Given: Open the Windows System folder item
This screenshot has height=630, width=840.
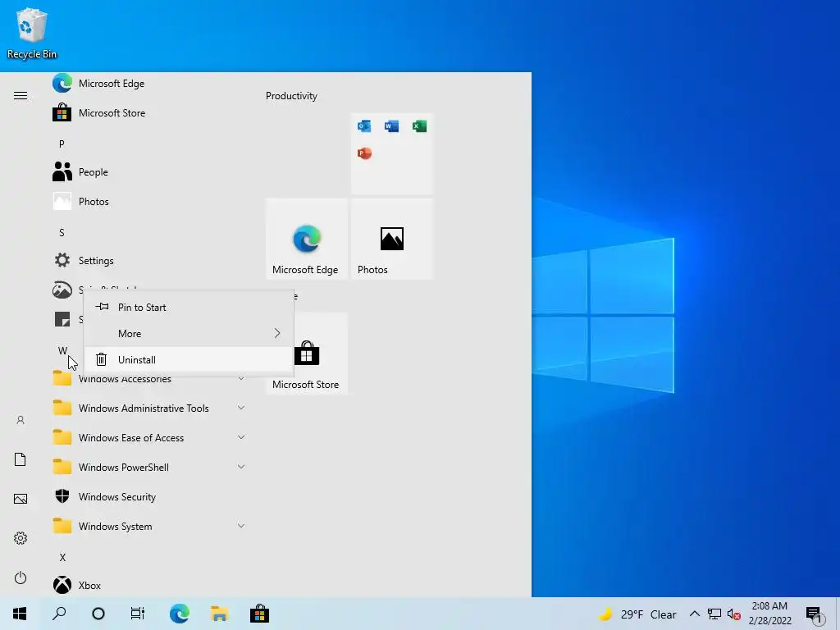Looking at the screenshot, I should click(148, 526).
